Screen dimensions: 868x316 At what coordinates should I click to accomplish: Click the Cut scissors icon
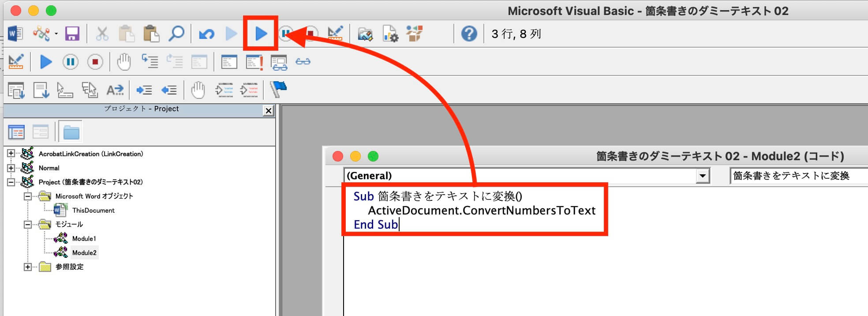click(102, 34)
